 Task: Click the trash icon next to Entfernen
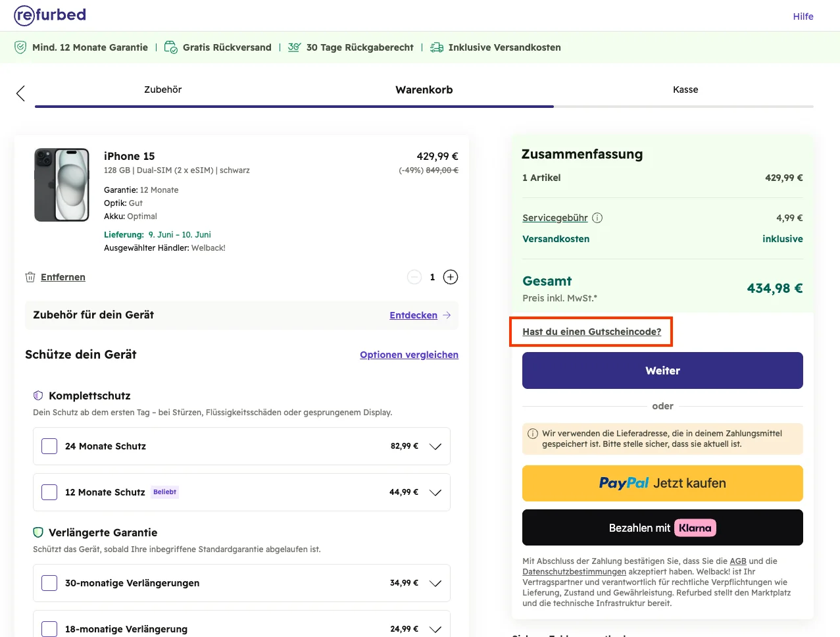(x=30, y=277)
